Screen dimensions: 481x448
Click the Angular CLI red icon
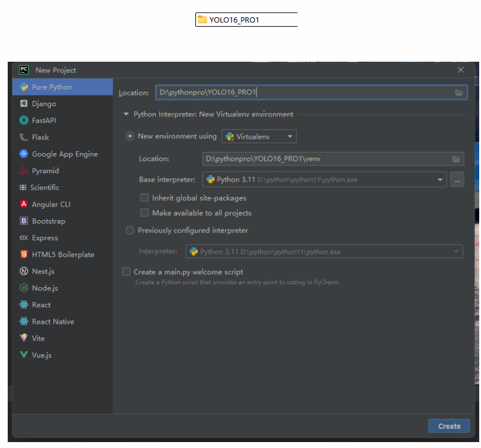tap(24, 204)
